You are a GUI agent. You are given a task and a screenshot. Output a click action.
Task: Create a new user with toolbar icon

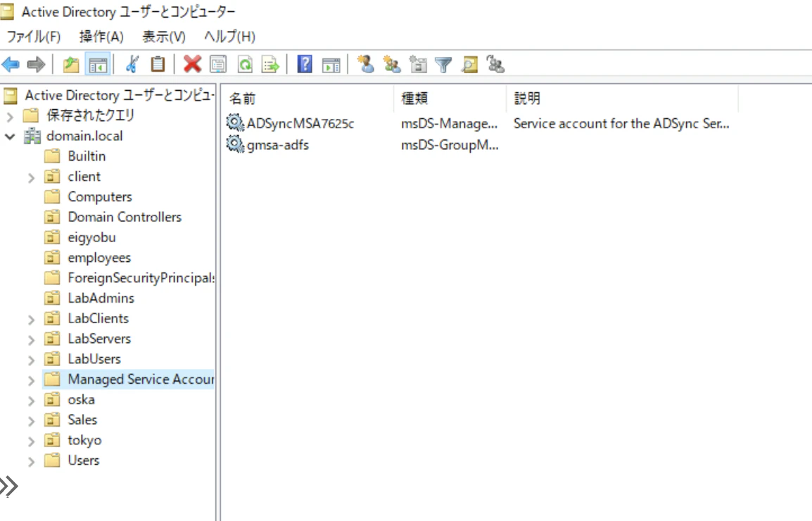pos(366,64)
